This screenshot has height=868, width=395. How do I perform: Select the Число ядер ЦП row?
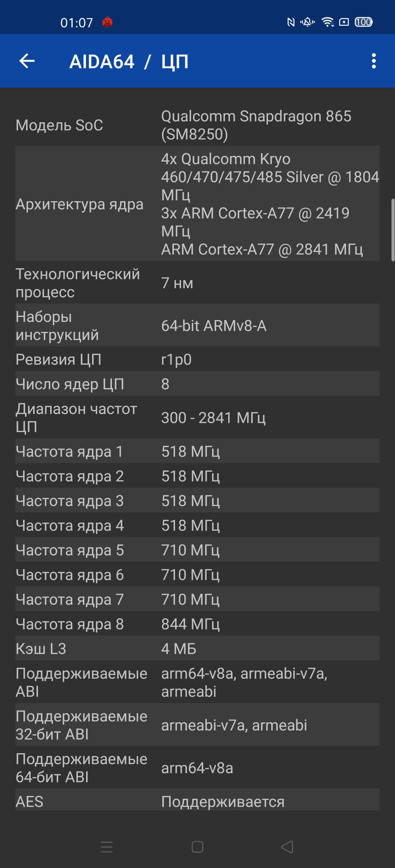(197, 384)
